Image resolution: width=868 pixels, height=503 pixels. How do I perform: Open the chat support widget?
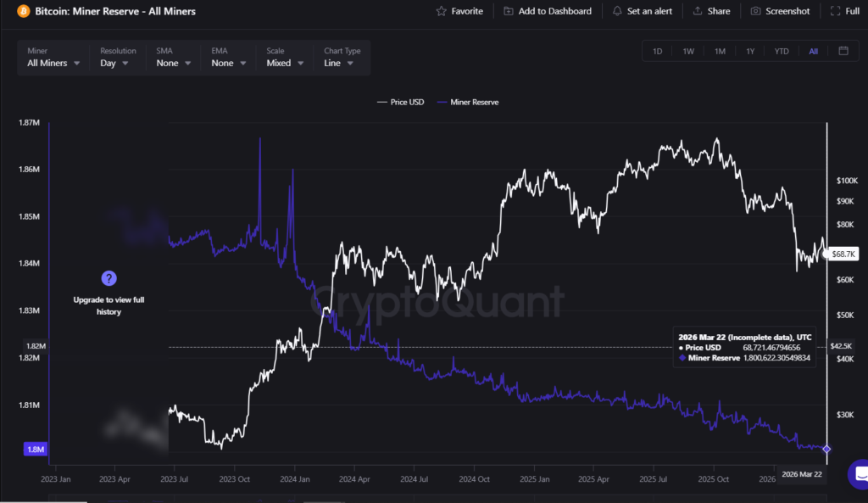pos(860,473)
